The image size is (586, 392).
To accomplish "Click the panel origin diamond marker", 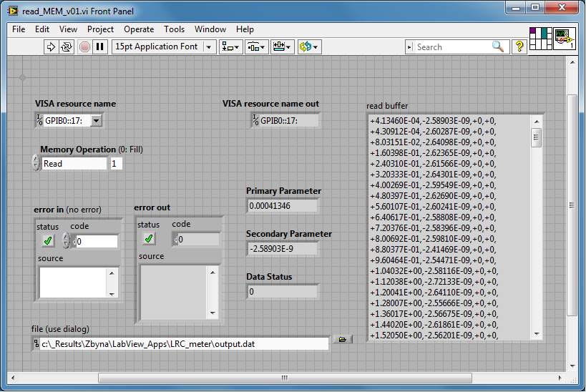I will click(22, 77).
